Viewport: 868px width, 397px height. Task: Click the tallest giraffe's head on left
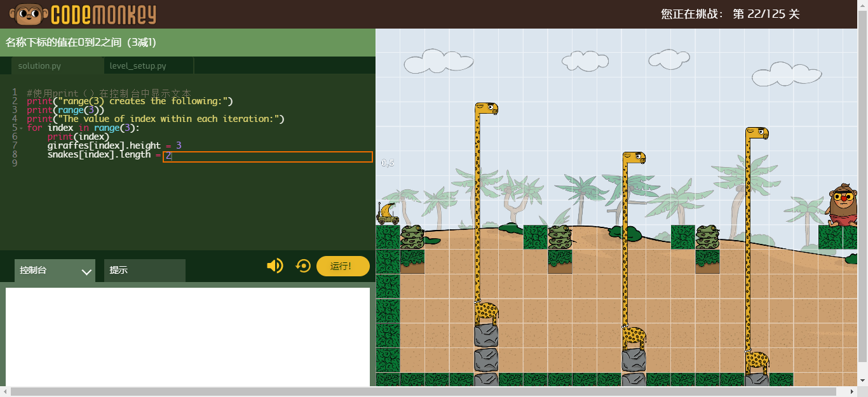click(487, 109)
